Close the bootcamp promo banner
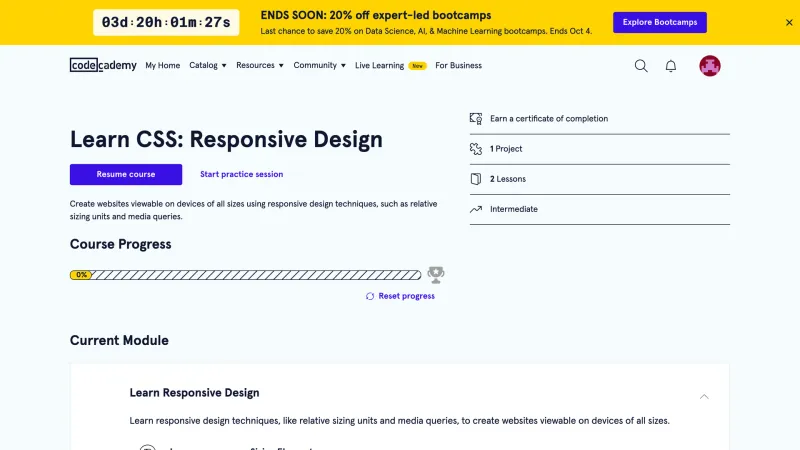Screen dimensions: 800x450 coord(789,22)
